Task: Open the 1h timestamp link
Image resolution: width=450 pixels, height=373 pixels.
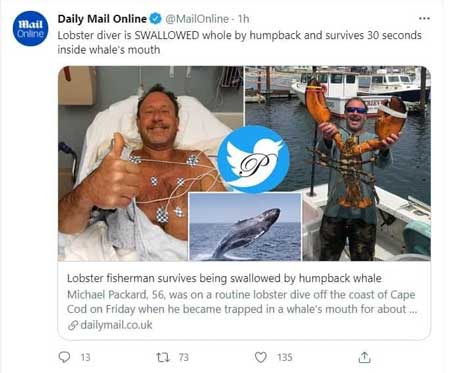Action: pos(243,19)
